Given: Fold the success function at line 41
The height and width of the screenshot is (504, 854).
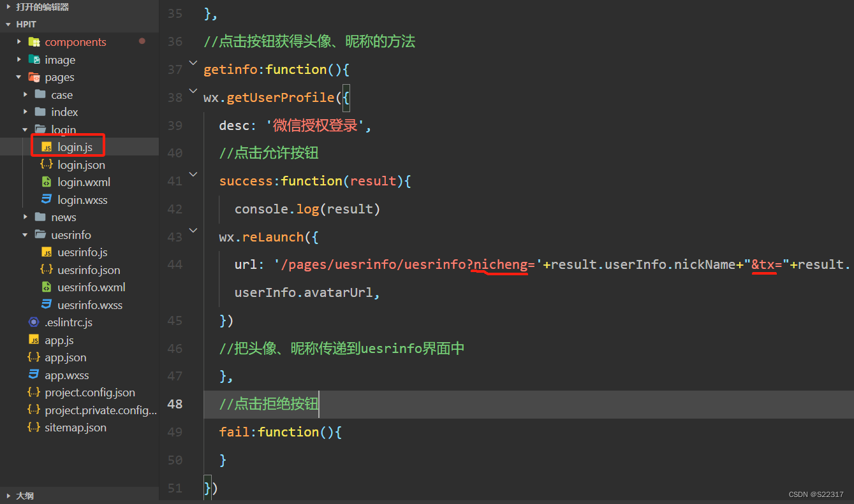Looking at the screenshot, I should [193, 174].
